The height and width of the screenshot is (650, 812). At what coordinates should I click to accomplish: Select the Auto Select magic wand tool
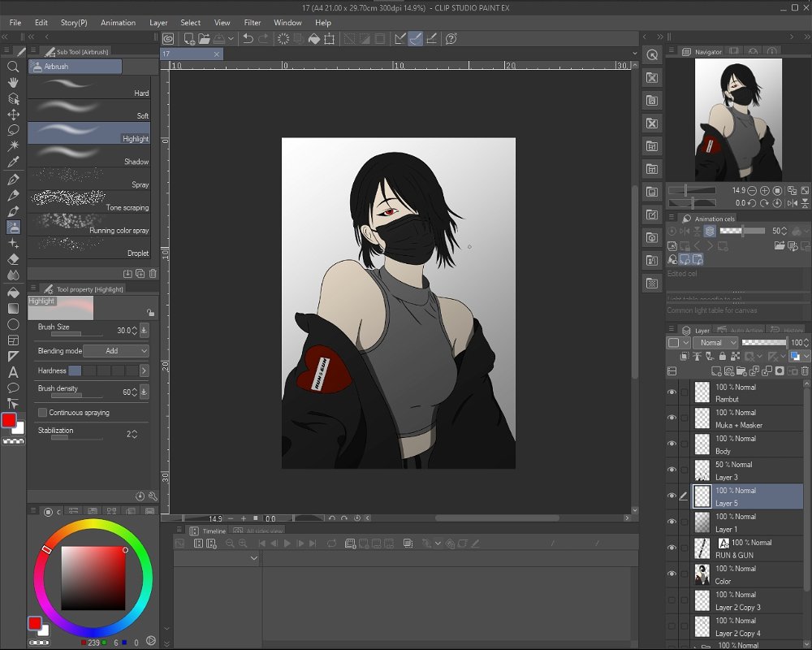coord(13,145)
